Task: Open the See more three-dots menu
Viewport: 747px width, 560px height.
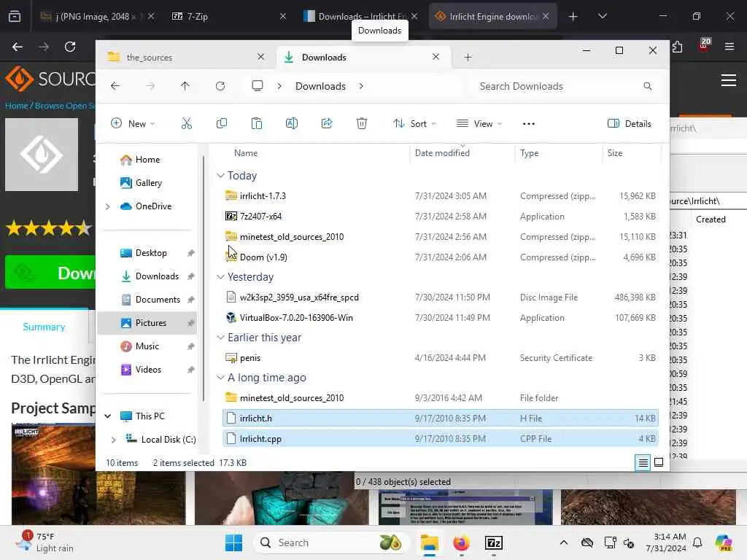Action: coord(528,124)
